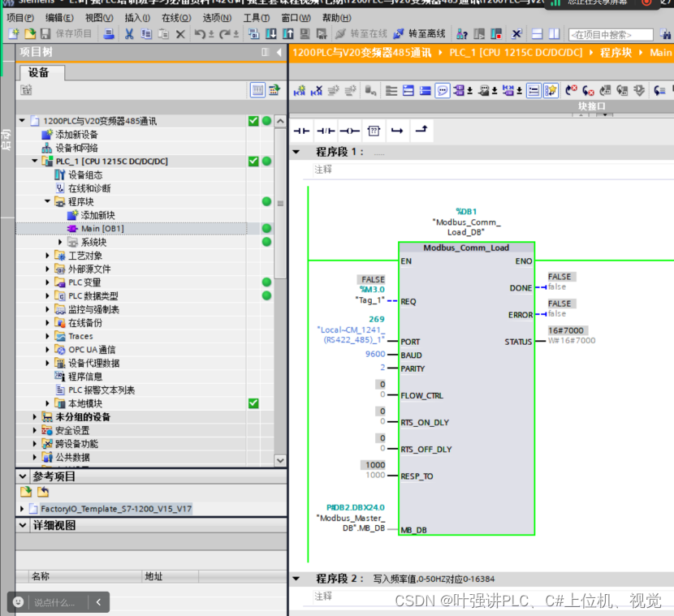Collapse 1200PLC与V20变频器485通讯 project node

tap(23, 121)
